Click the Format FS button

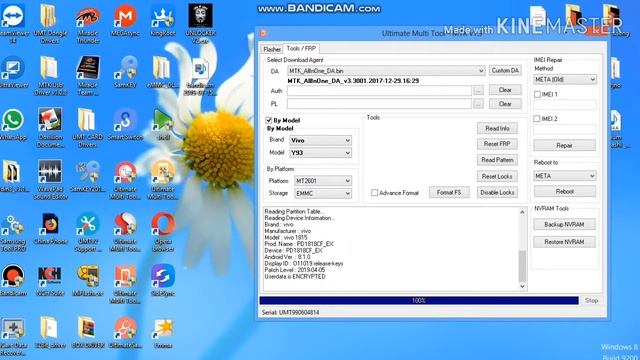point(449,192)
